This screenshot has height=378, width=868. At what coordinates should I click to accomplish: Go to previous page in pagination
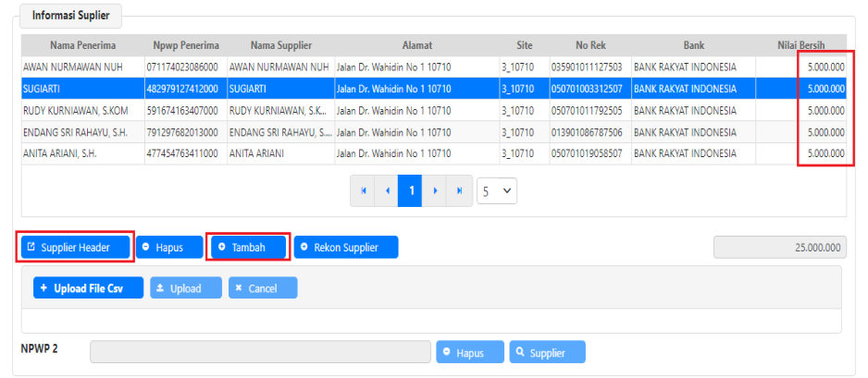click(x=387, y=191)
